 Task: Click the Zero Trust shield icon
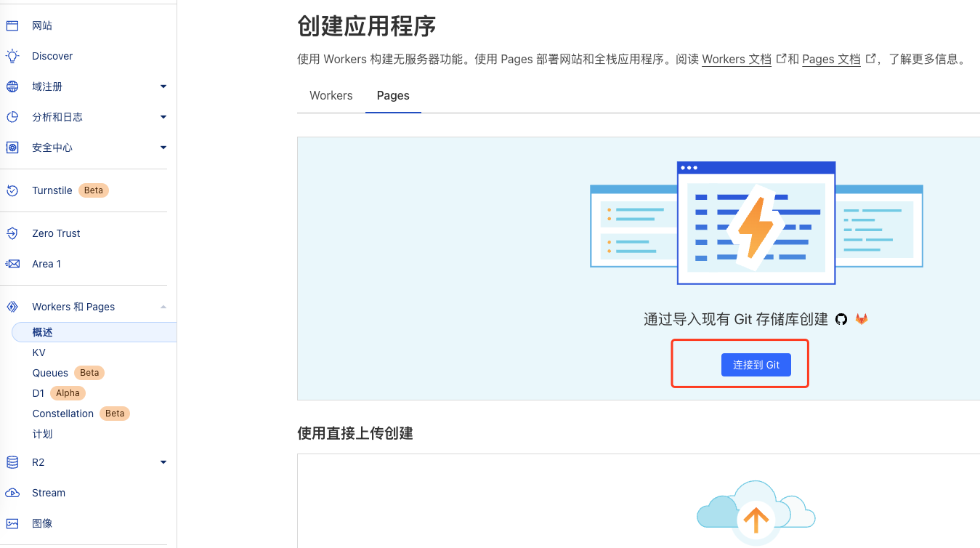pyautogui.click(x=12, y=233)
